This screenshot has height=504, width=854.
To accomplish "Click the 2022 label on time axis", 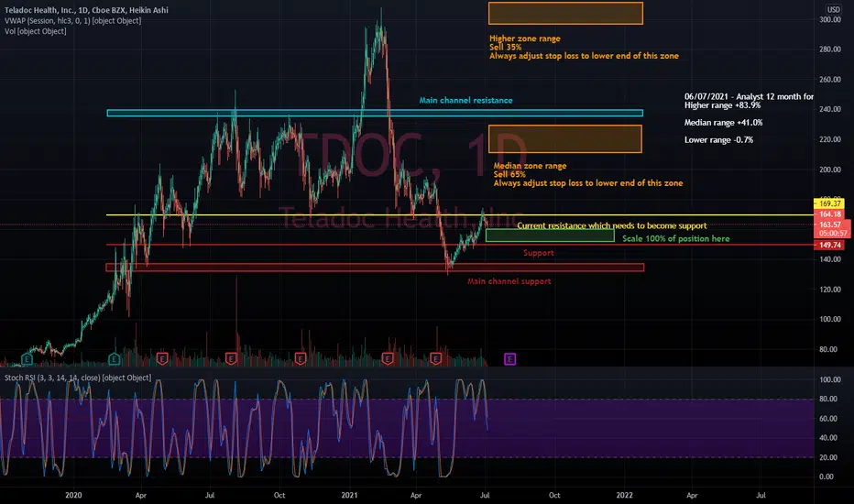I will tap(624, 495).
